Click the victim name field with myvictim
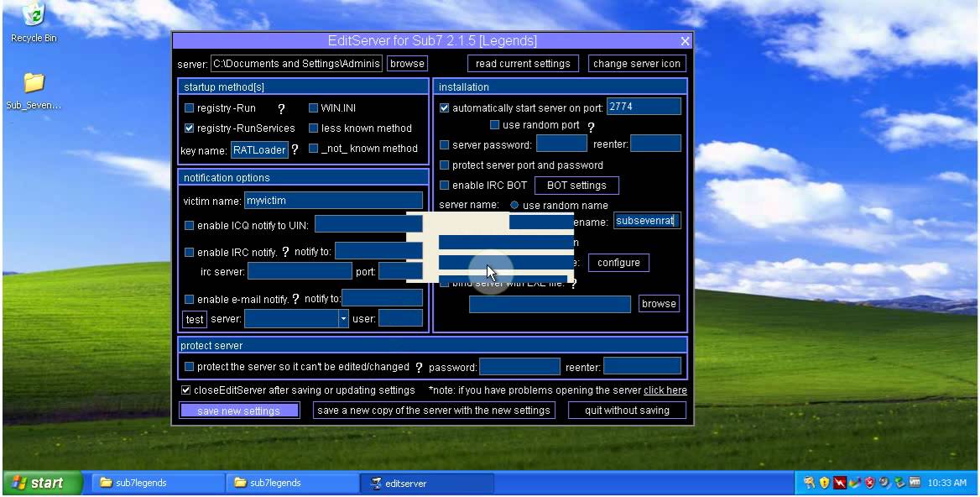Image resolution: width=980 pixels, height=497 pixels. point(333,201)
